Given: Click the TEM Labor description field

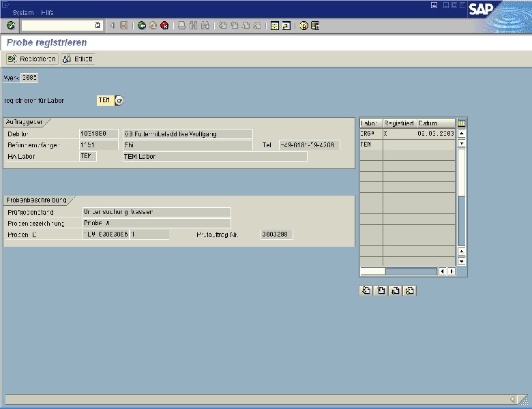Looking at the screenshot, I should pos(215,156).
